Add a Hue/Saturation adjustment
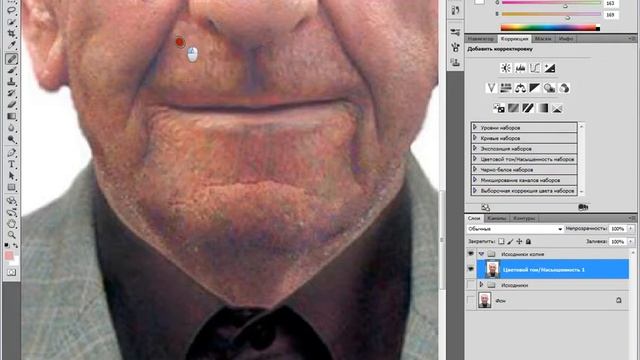 point(506,88)
